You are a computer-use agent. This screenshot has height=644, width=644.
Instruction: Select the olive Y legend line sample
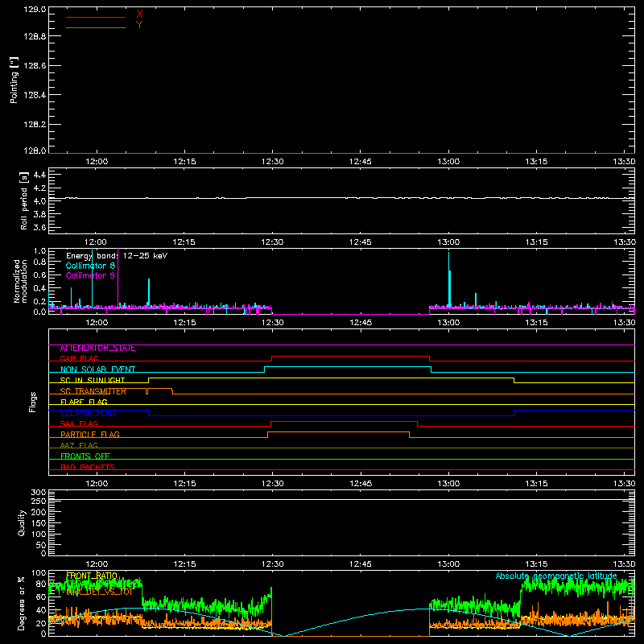[96, 27]
